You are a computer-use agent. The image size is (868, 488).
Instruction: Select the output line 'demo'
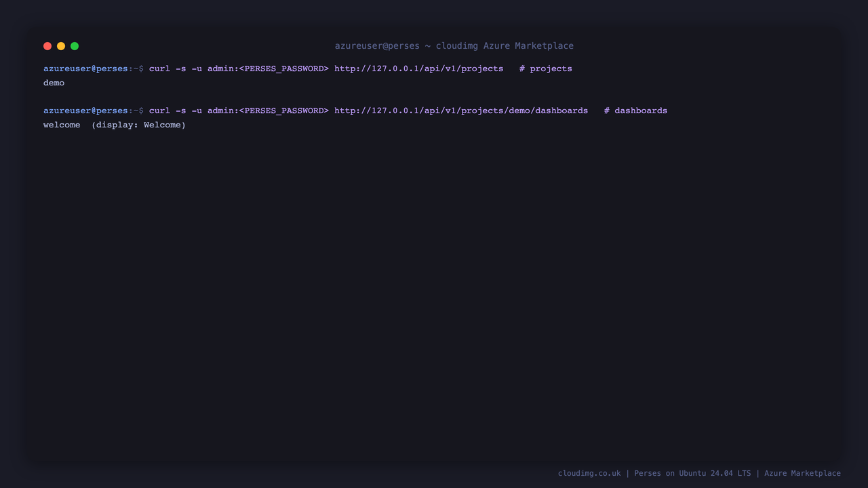click(x=54, y=83)
